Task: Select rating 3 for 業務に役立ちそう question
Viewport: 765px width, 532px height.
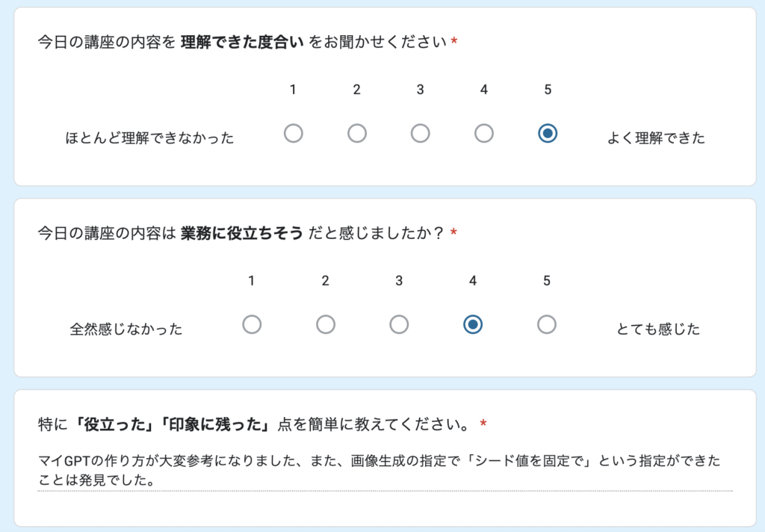Action: pos(399,324)
